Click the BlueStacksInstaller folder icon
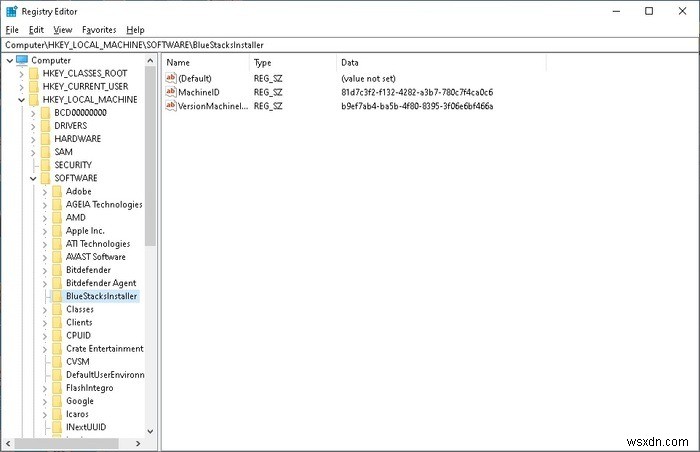 (x=57, y=296)
